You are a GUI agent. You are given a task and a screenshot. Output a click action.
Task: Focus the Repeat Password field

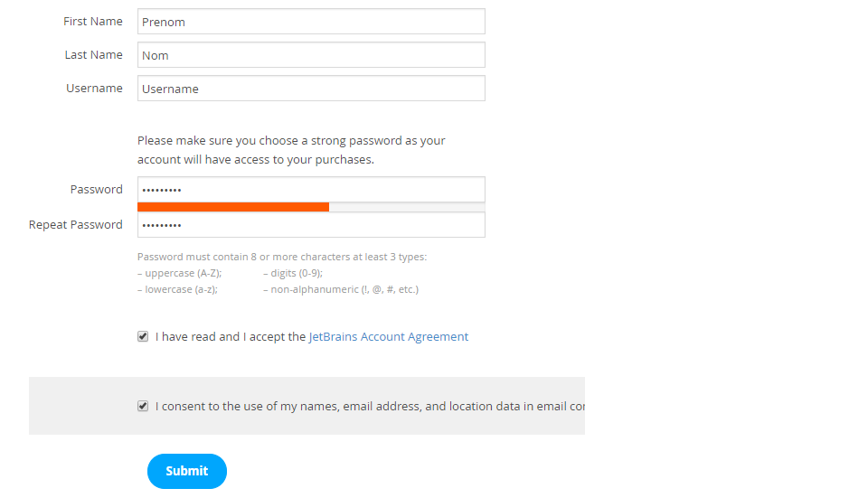(311, 225)
